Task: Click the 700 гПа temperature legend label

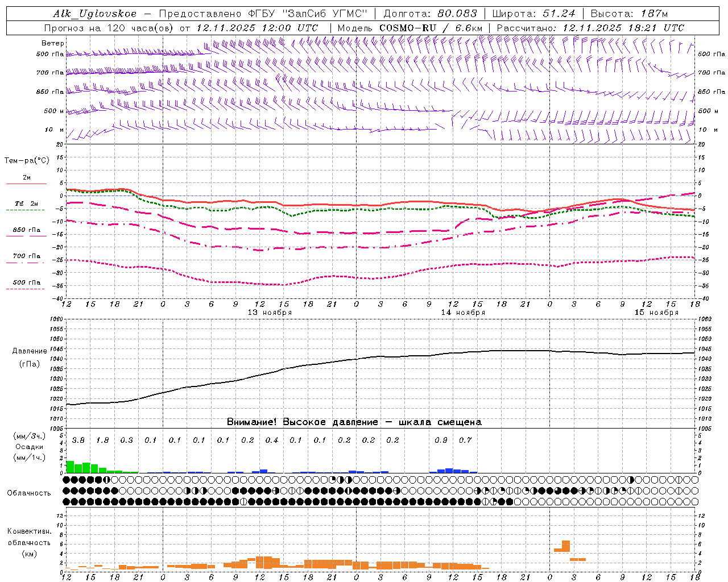Action: (x=27, y=256)
